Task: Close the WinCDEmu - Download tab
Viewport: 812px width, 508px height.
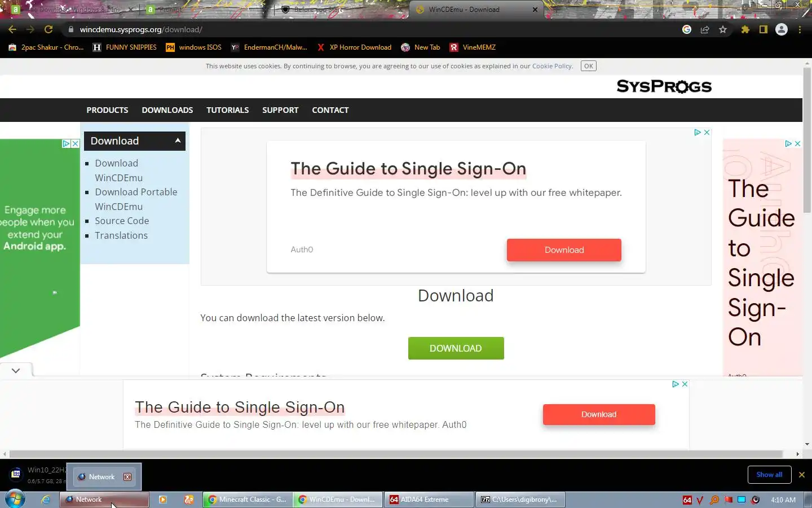Action: (535, 10)
